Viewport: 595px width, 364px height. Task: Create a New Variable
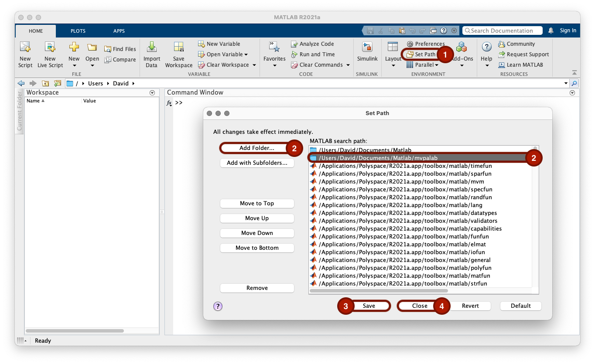pyautogui.click(x=219, y=44)
